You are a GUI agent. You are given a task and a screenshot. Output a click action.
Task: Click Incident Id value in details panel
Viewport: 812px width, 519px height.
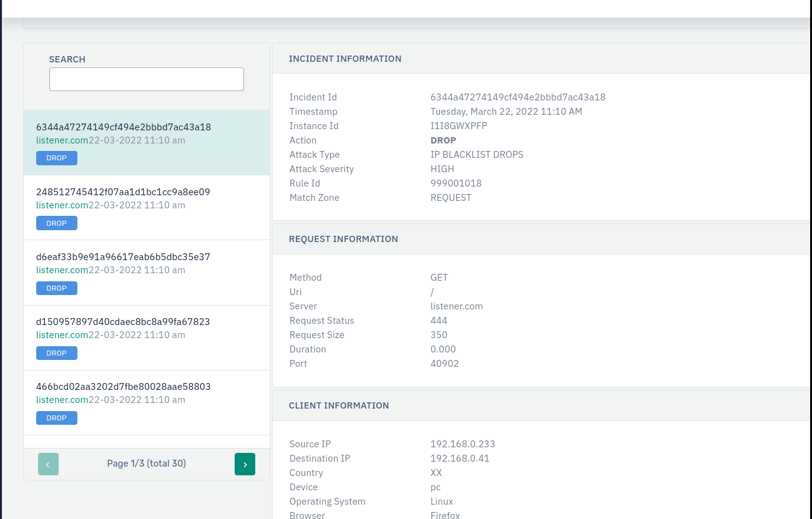(518, 97)
